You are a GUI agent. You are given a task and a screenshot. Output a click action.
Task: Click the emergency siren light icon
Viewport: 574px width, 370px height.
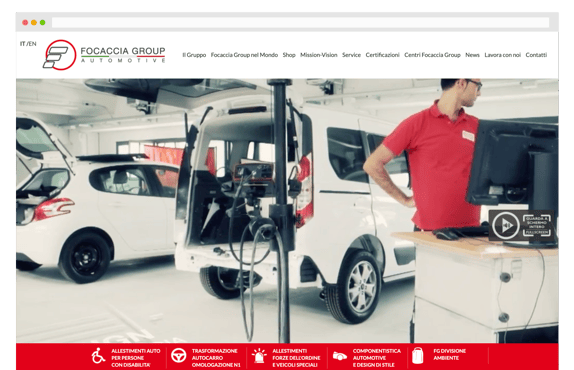tap(259, 356)
